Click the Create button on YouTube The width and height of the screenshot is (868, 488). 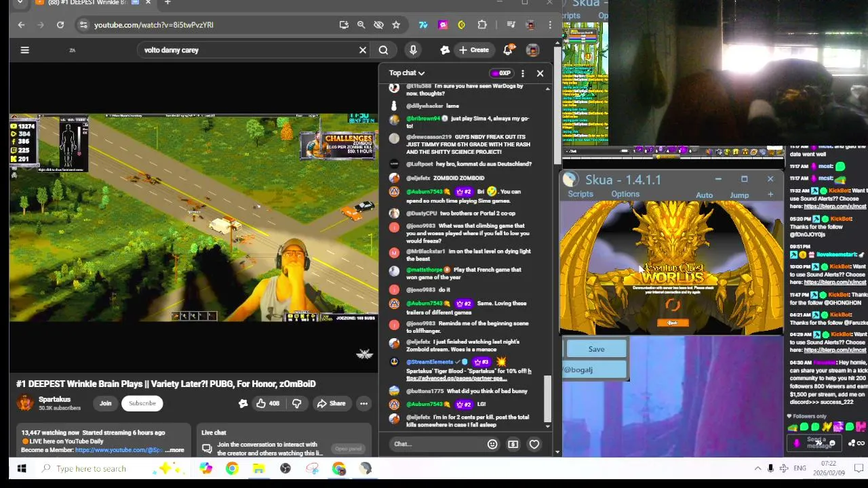[x=473, y=49]
